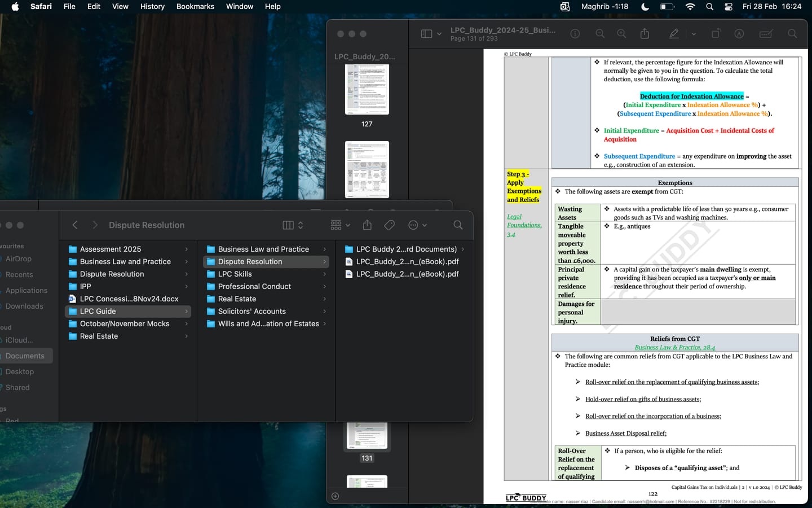This screenshot has width=812, height=508.
Task: Zoom out of the PDF in Preview
Action: tap(600, 34)
